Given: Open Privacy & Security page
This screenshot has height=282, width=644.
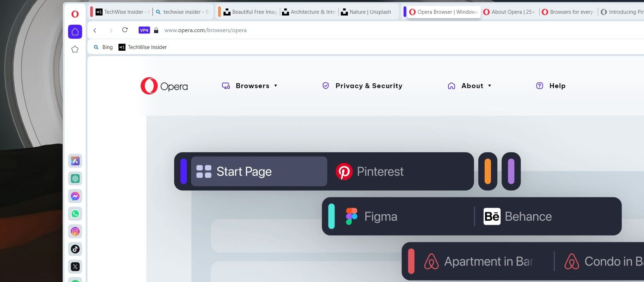Looking at the screenshot, I should (x=369, y=86).
